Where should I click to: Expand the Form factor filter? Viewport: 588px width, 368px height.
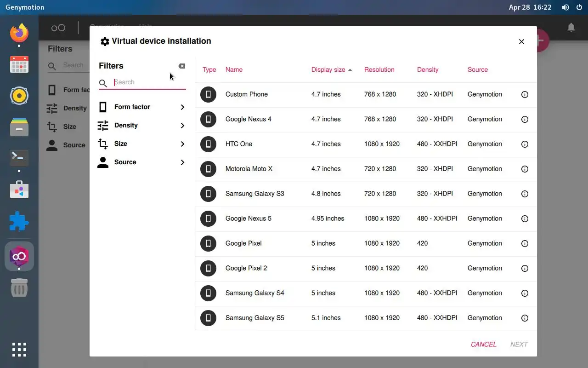click(142, 107)
